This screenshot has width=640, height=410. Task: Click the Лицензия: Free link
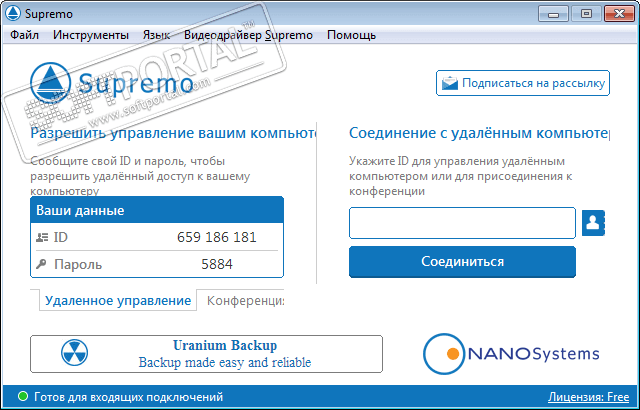589,397
